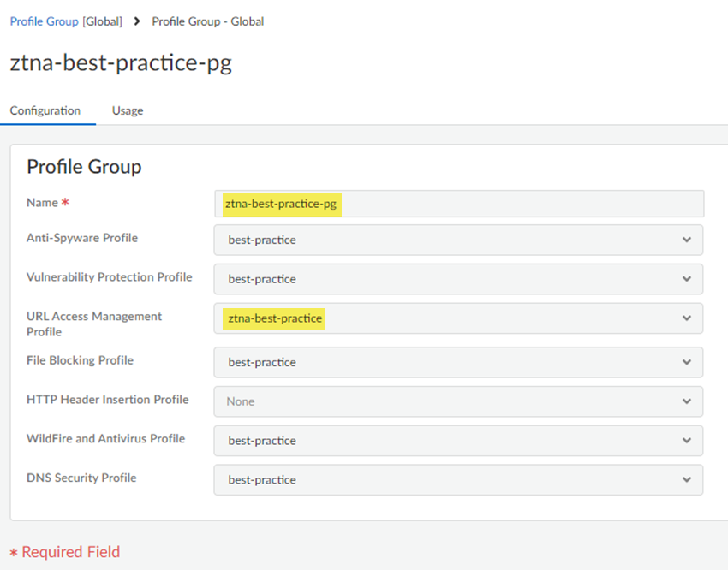Click the Vulnerability Protection Profile chevron arrow
This screenshot has width=728, height=570.
686,279
